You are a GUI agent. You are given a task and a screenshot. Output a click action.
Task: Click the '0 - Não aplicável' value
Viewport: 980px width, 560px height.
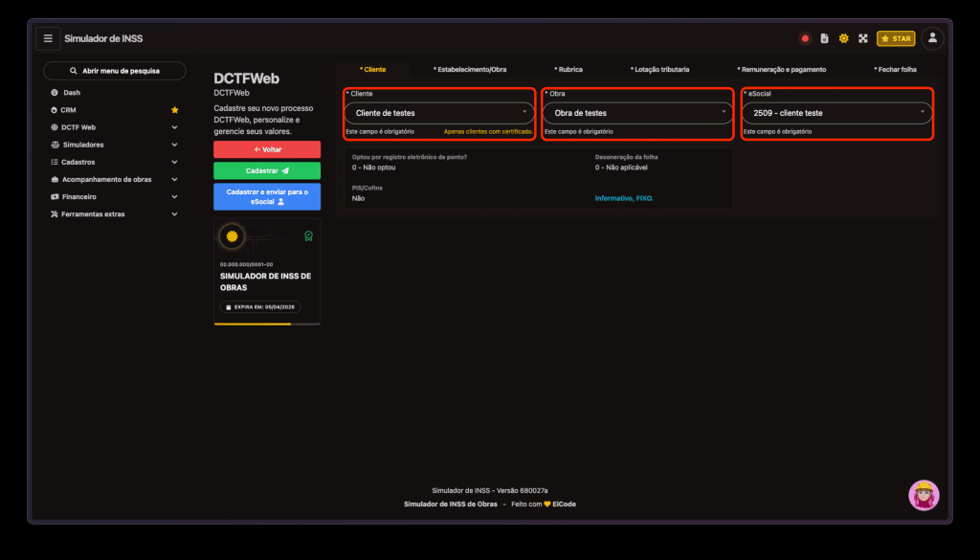(x=621, y=168)
